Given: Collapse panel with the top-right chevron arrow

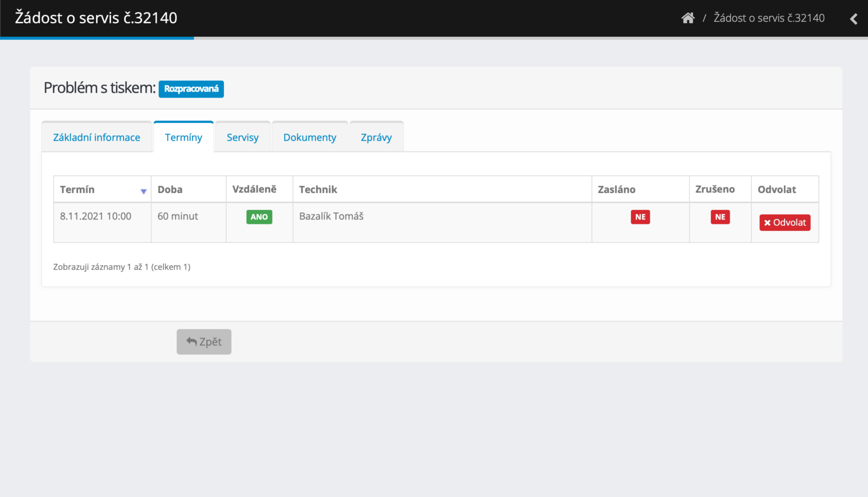Looking at the screenshot, I should pyautogui.click(x=853, y=19).
